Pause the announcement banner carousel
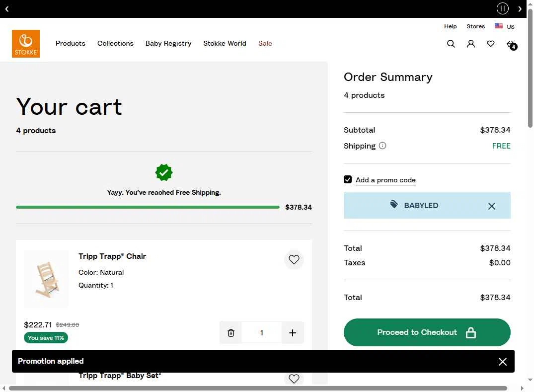The width and height of the screenshot is (534, 392). tap(502, 8)
